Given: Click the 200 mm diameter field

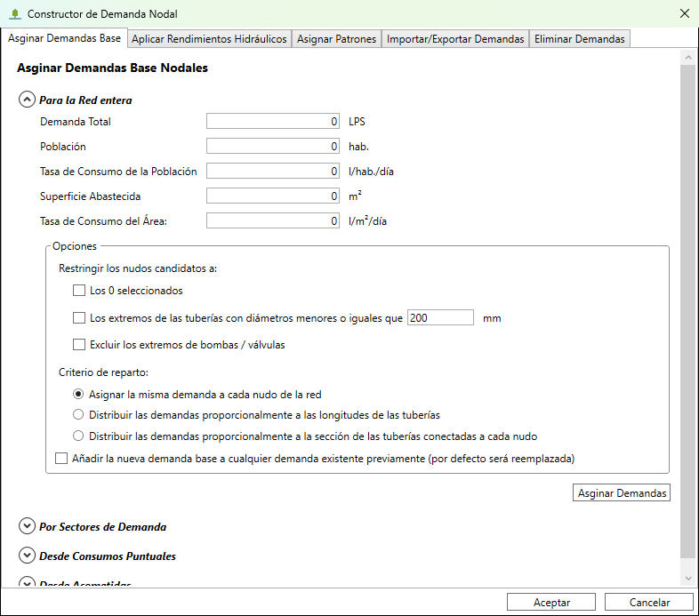Looking at the screenshot, I should point(440,317).
